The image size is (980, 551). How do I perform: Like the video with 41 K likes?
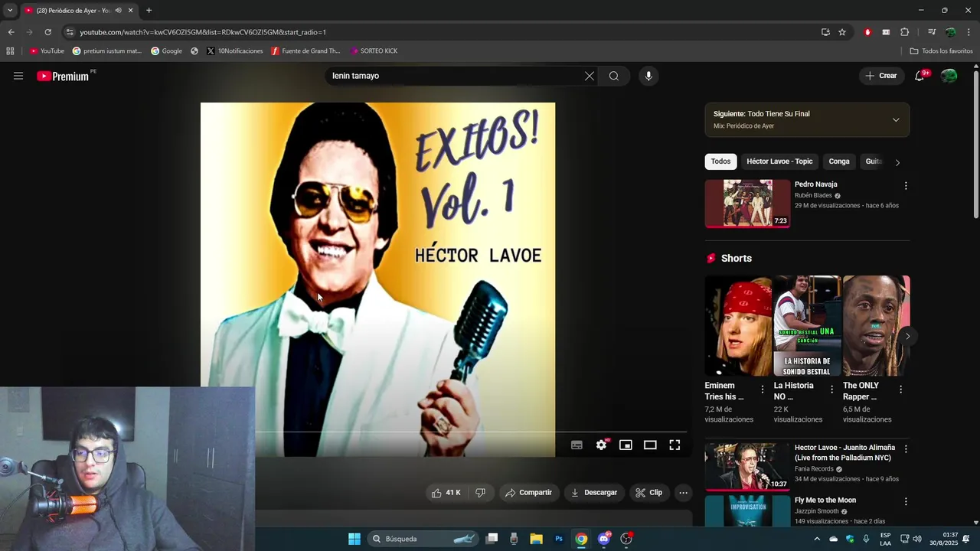click(446, 493)
